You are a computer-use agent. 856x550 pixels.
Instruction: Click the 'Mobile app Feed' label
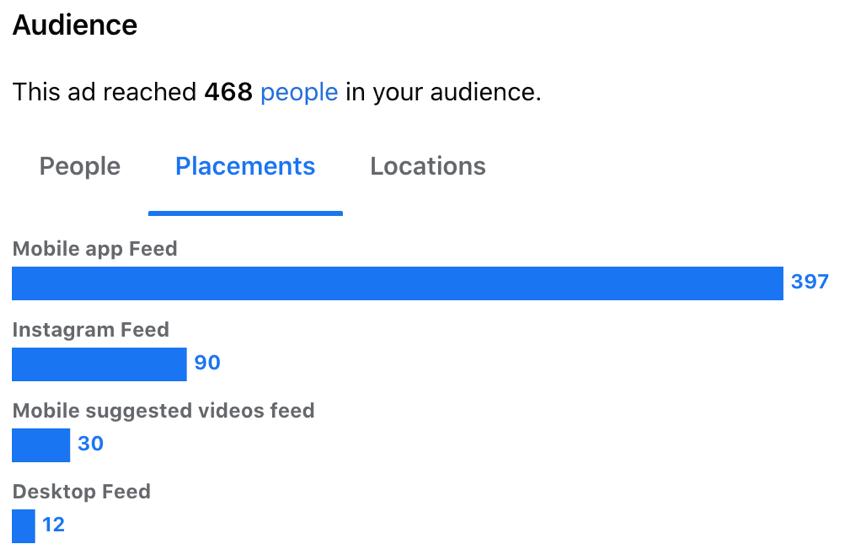pos(95,249)
